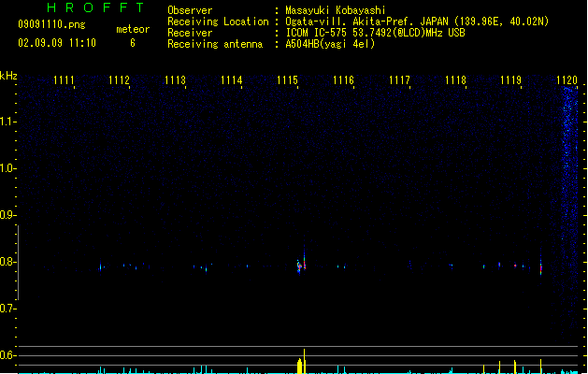The height and width of the screenshot is (374, 588).
Task: Click the gray range bar left of spectrogram
Action: pos(18,262)
